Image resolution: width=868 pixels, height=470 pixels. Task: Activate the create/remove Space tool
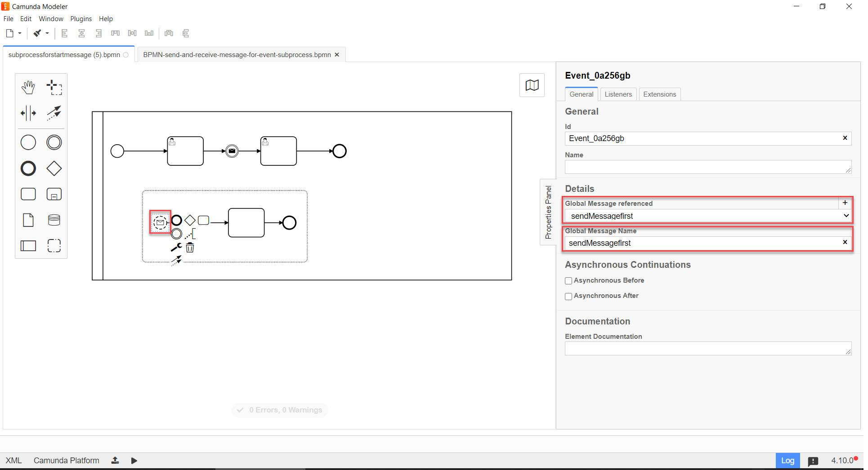click(28, 113)
